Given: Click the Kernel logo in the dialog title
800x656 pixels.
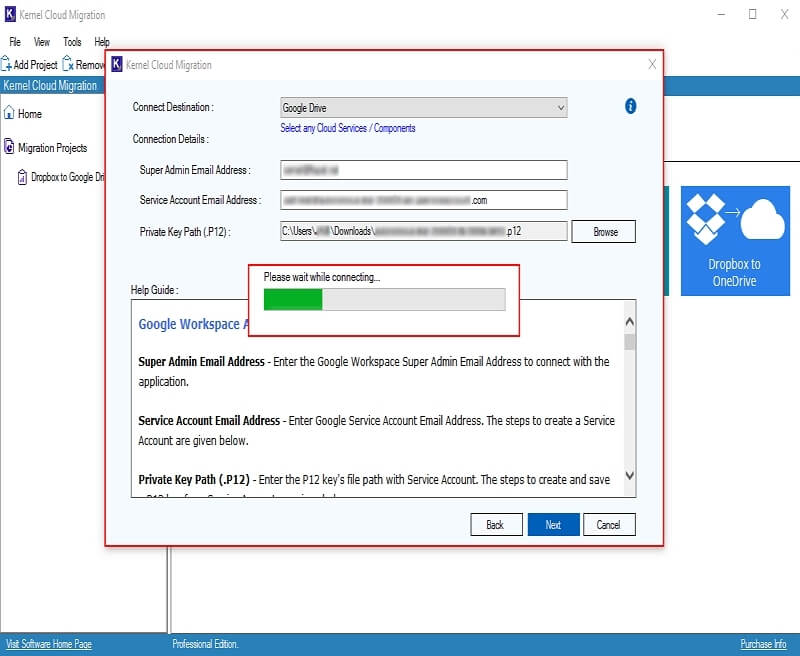Looking at the screenshot, I should [117, 64].
